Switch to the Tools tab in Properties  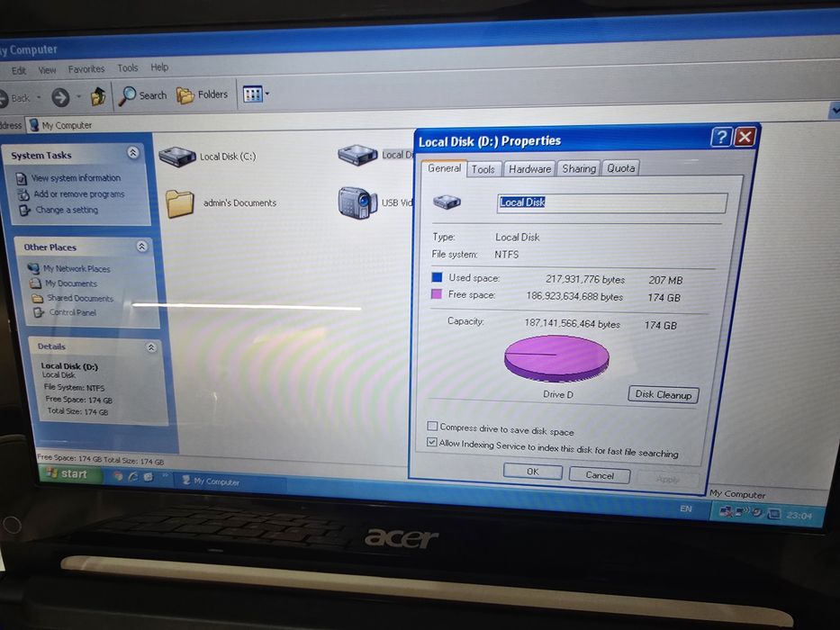click(x=483, y=169)
